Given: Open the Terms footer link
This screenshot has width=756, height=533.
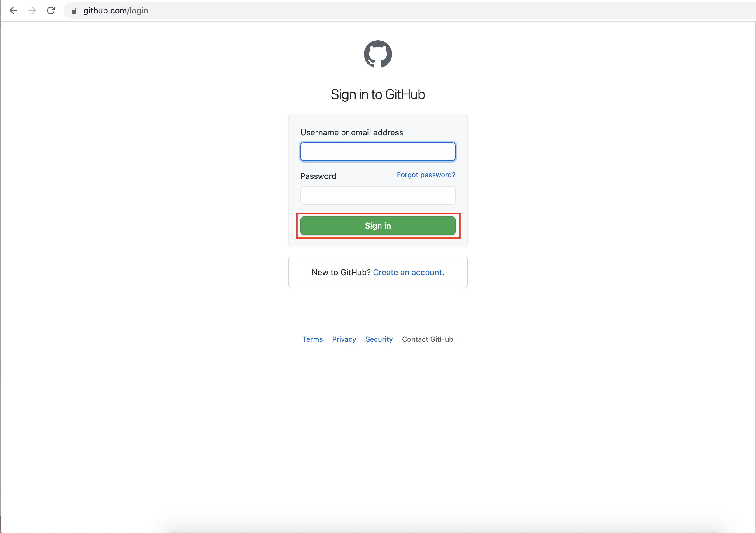Looking at the screenshot, I should [312, 339].
